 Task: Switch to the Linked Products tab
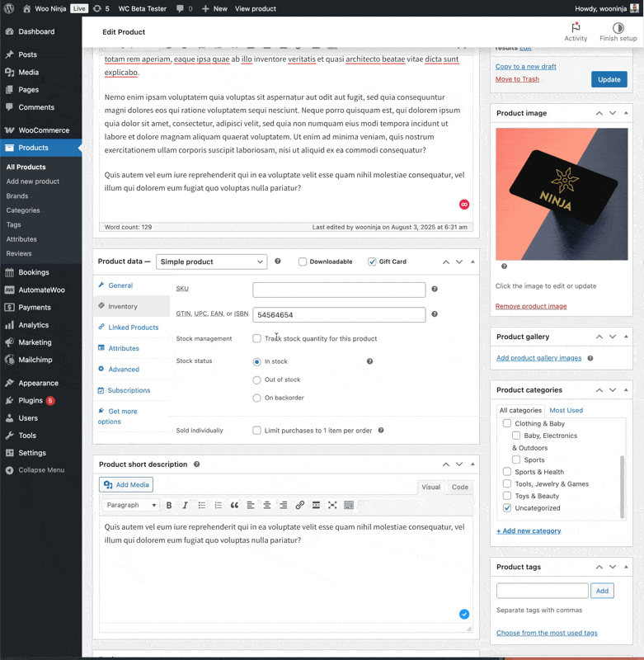[133, 328]
